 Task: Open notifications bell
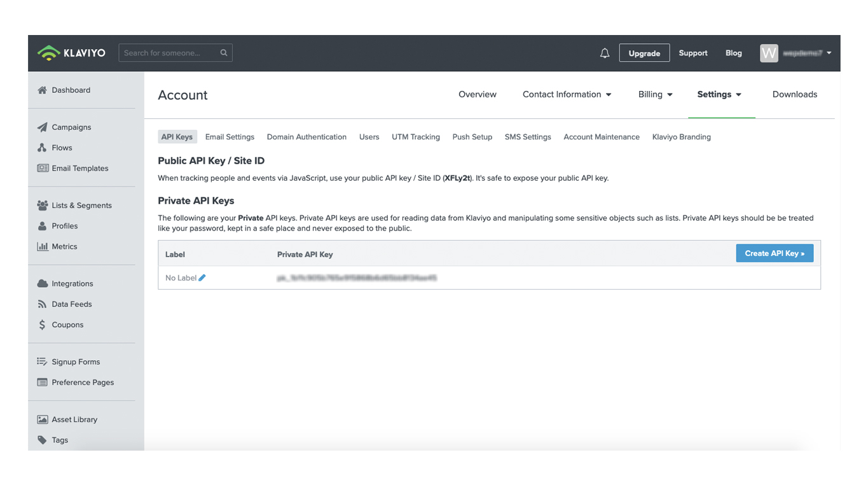click(605, 53)
